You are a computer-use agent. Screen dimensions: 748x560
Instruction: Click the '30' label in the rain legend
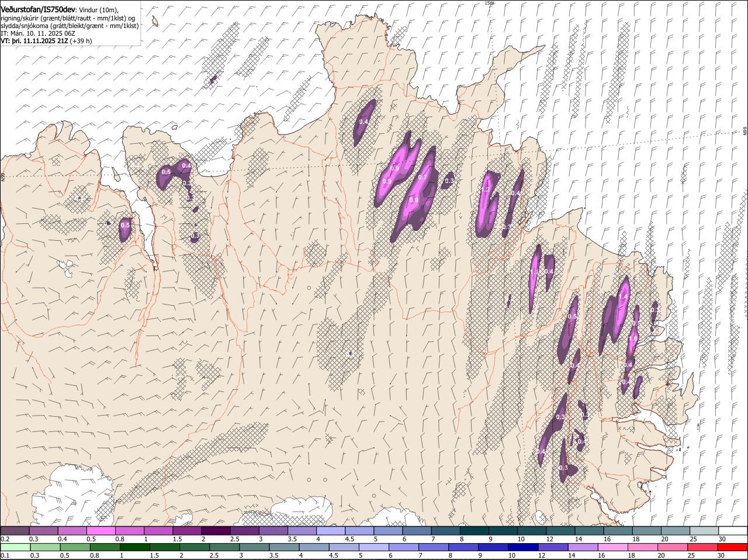(720, 555)
